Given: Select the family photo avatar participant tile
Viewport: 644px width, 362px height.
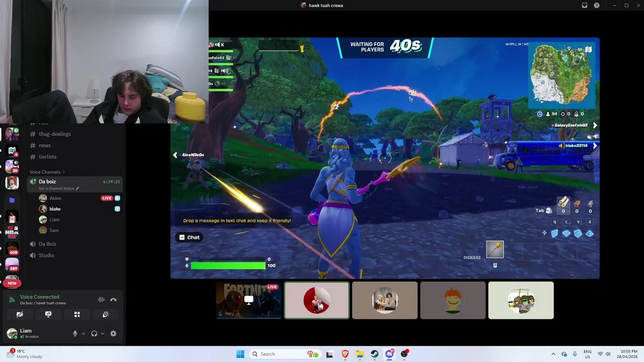Looking at the screenshot, I should [x=385, y=300].
